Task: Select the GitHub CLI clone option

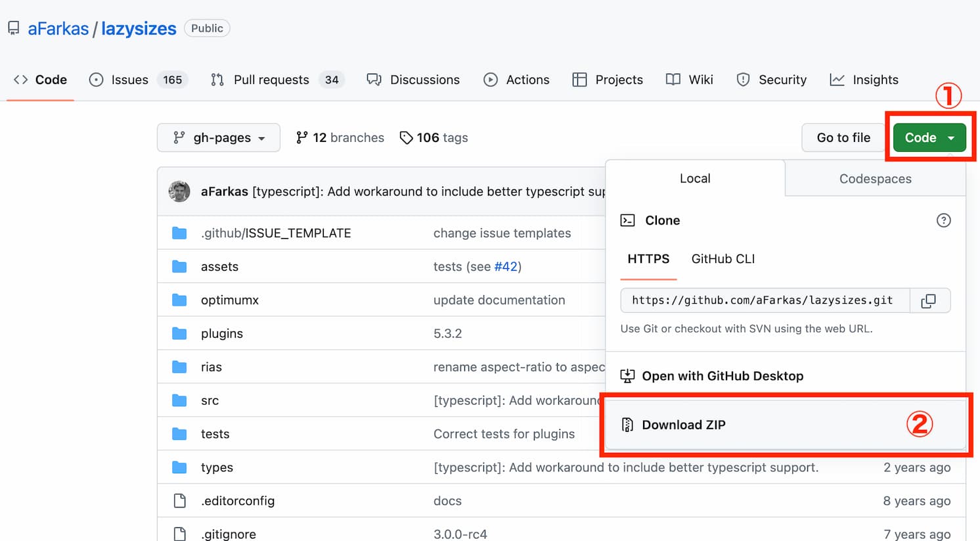Action: 723,259
